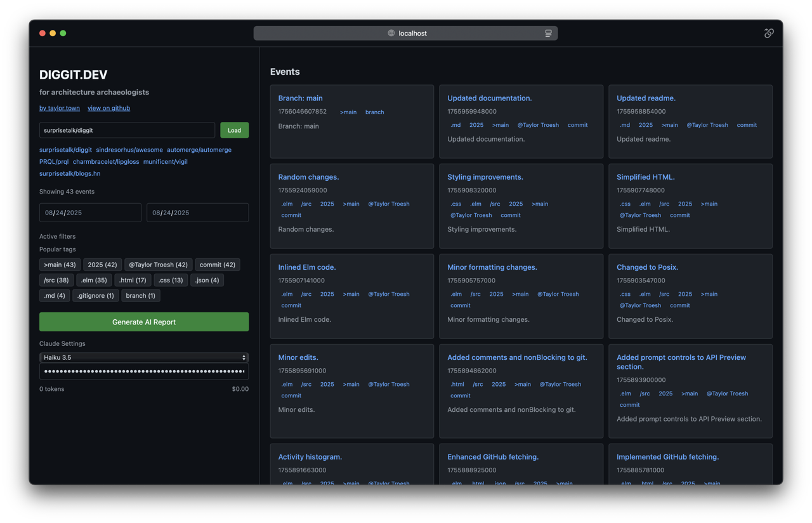Select the sindresorhus/awesome repo suggestion
This screenshot has width=812, height=523.
(x=129, y=150)
